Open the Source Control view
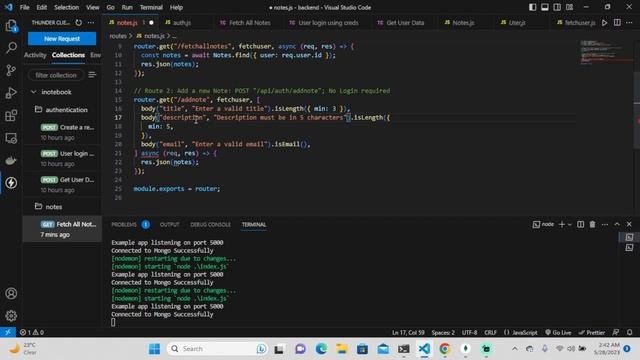This screenshot has width=640, height=360. 11,70
